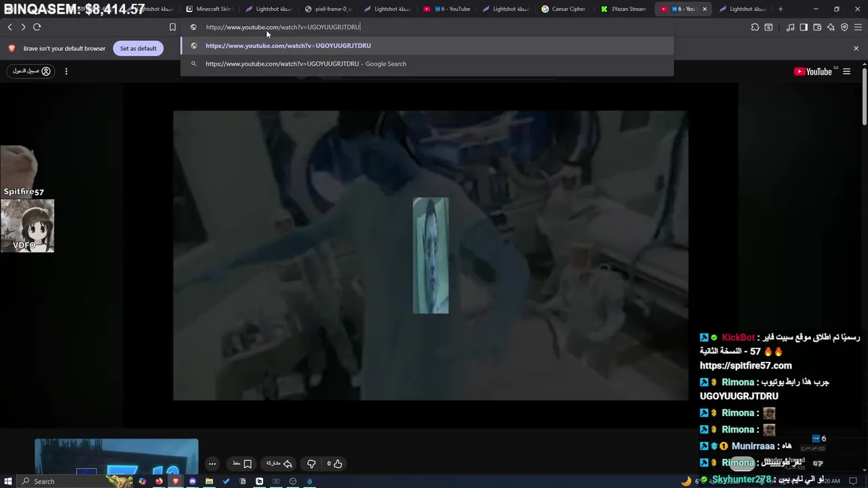Switch to the Caesar Cipher tab

[x=564, y=9]
